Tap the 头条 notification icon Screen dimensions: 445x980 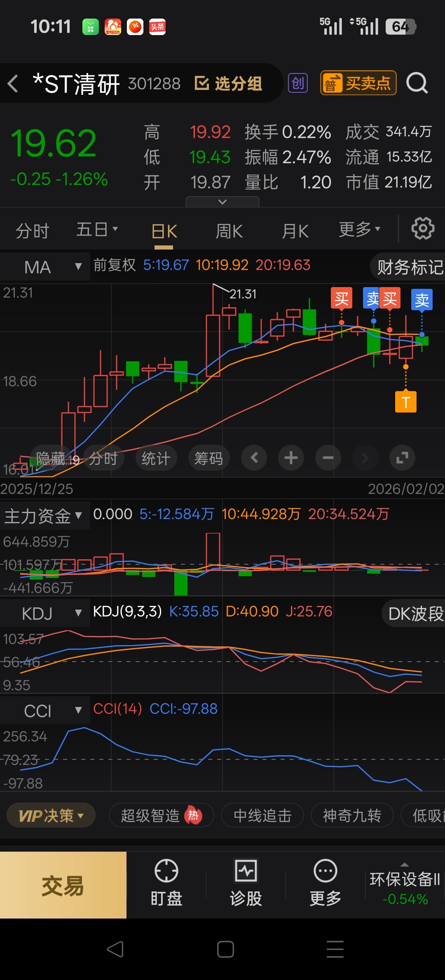pyautogui.click(x=157, y=27)
